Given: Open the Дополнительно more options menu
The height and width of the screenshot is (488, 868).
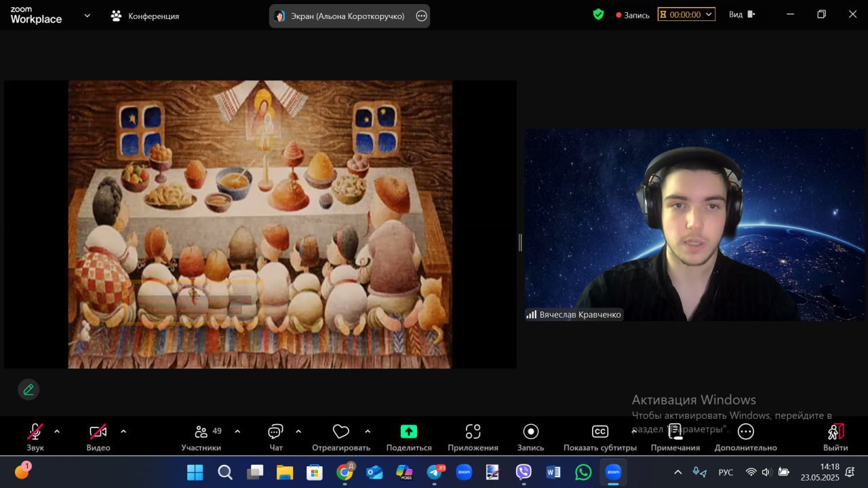Looking at the screenshot, I should click(x=746, y=436).
